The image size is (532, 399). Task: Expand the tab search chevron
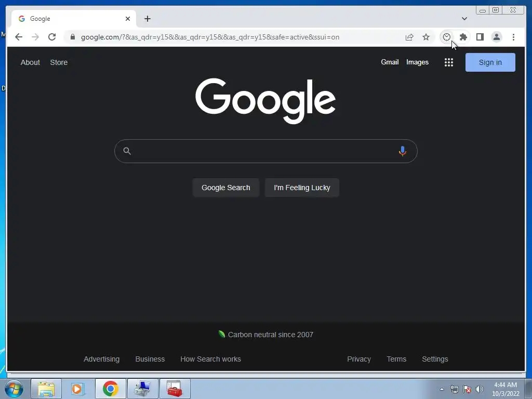(x=464, y=19)
